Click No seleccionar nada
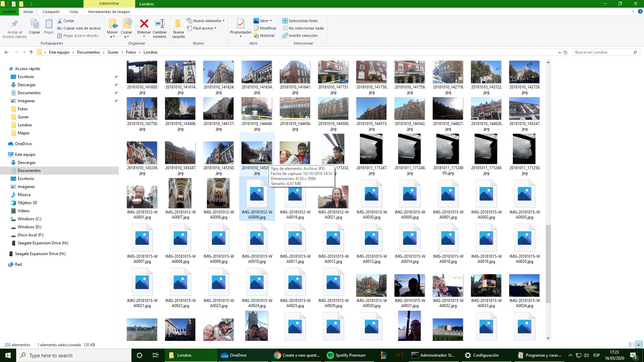The image size is (644, 362). coord(303,28)
